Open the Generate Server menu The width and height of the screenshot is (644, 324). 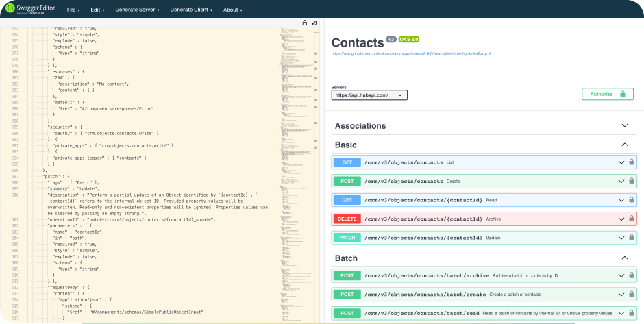(137, 10)
